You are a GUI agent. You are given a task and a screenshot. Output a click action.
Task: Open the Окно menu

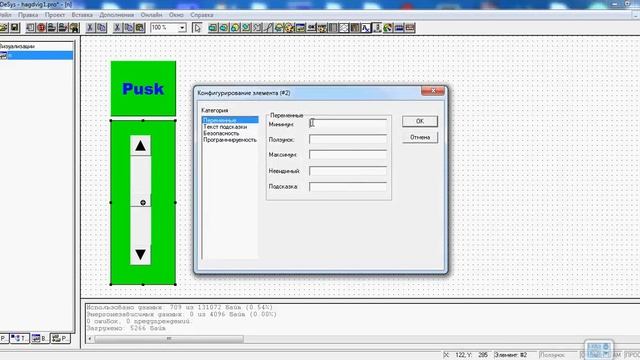(x=176, y=15)
